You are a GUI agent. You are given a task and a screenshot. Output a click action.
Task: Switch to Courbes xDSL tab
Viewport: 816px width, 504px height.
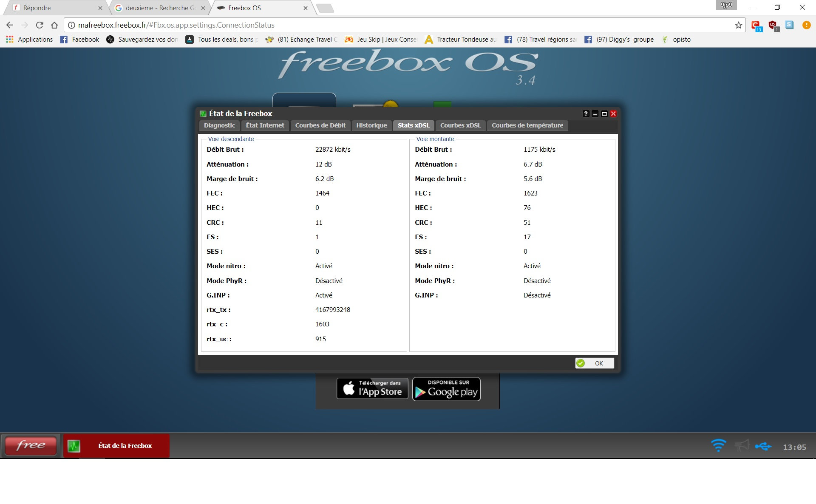460,125
